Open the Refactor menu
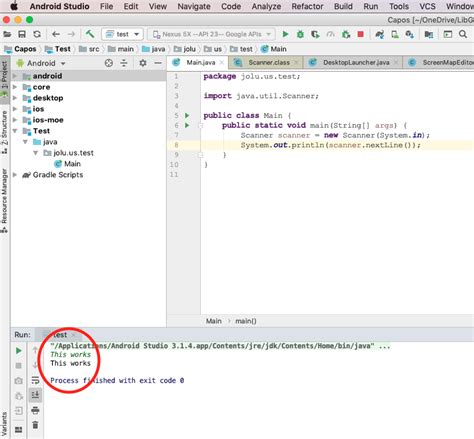 [x=307, y=6]
